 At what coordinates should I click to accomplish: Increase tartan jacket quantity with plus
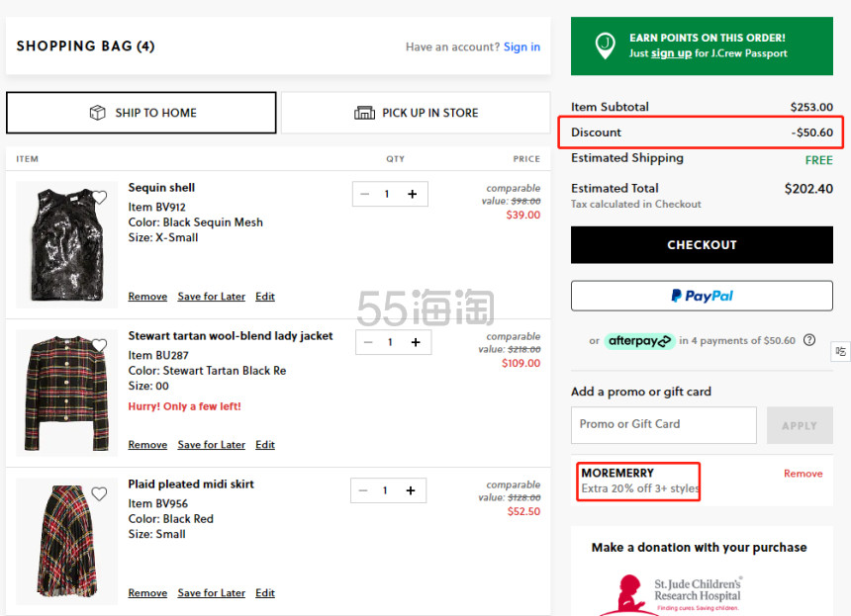415,342
